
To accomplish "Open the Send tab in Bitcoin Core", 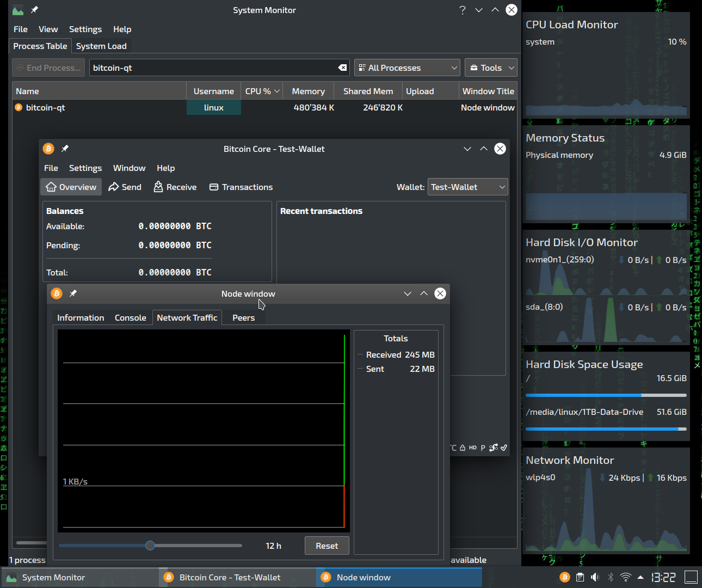I will pos(125,187).
